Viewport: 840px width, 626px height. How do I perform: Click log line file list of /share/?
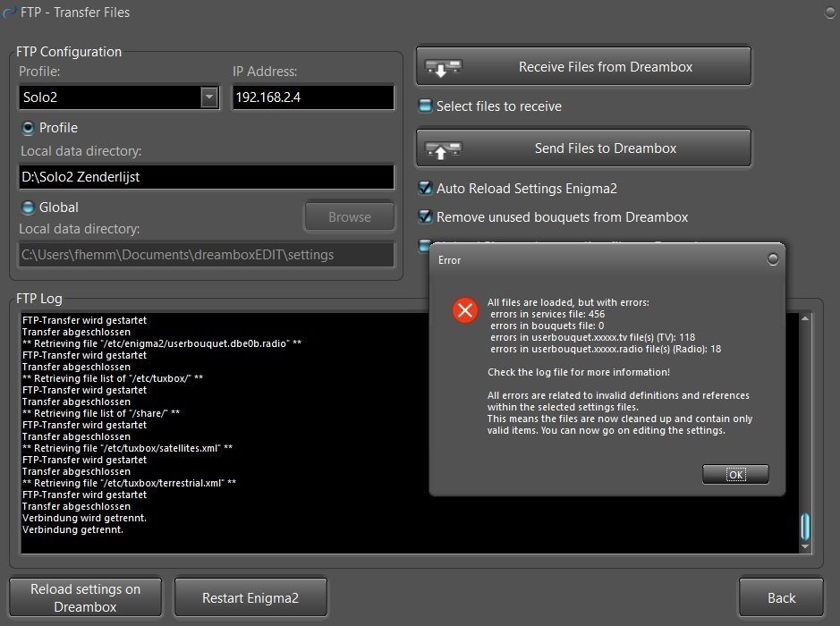pos(101,413)
